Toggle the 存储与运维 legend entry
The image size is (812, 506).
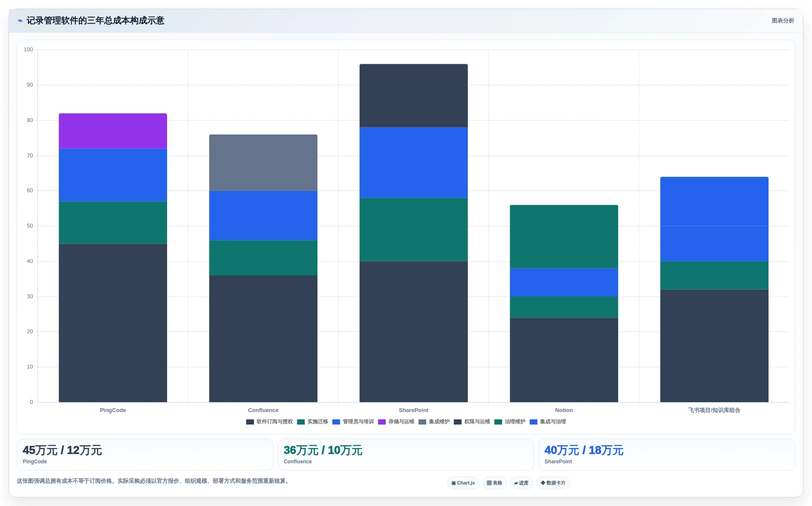[x=396, y=422]
